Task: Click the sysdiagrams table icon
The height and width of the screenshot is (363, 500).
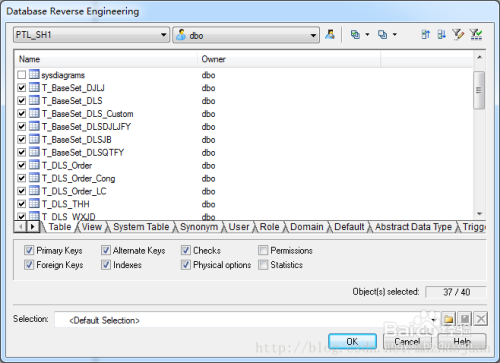Action: click(34, 74)
